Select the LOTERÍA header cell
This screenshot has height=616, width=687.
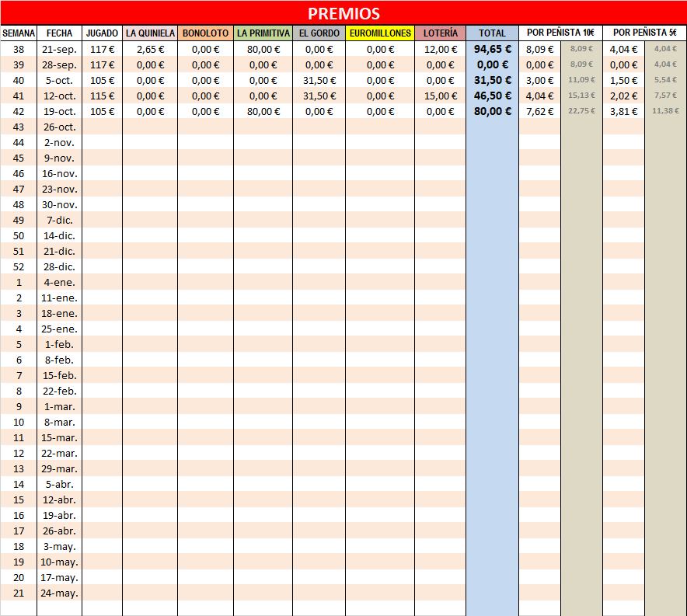tap(440, 33)
